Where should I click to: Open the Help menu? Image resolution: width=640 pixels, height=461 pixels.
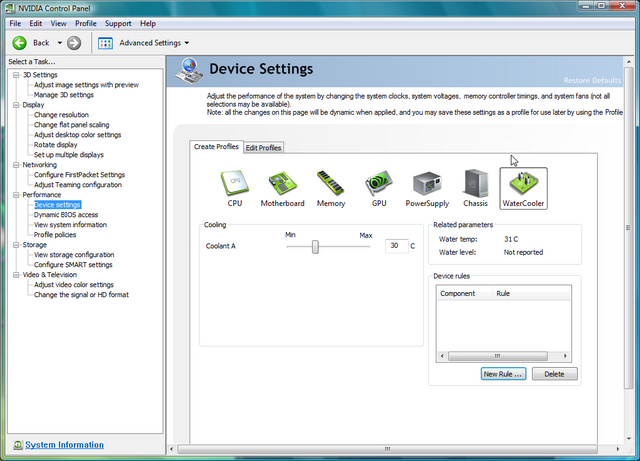pos(148,24)
